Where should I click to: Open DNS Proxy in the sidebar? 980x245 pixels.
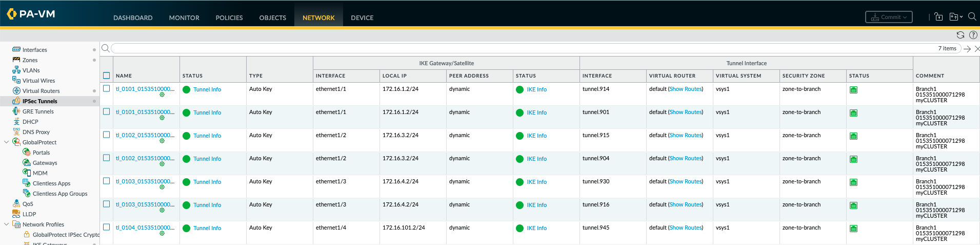(36, 132)
